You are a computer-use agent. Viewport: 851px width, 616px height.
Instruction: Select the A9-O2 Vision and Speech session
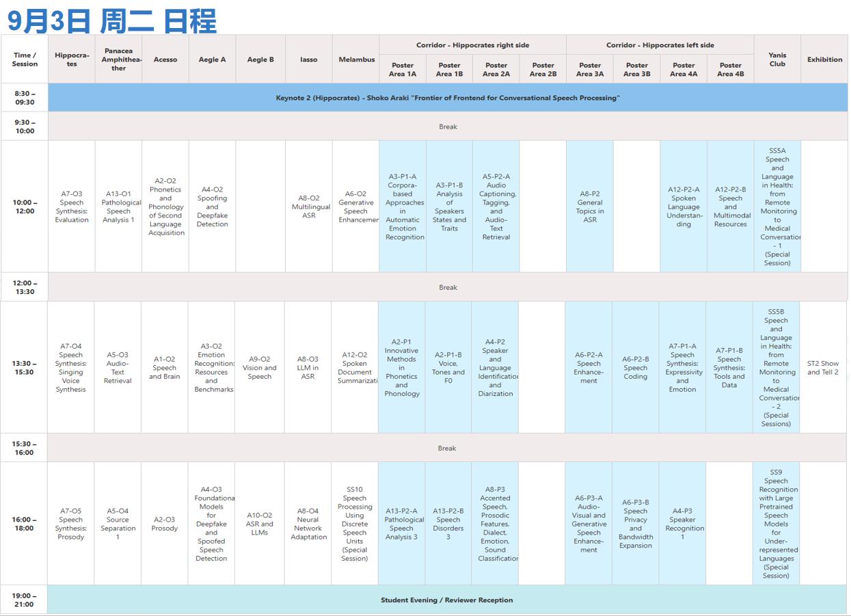pos(259,368)
